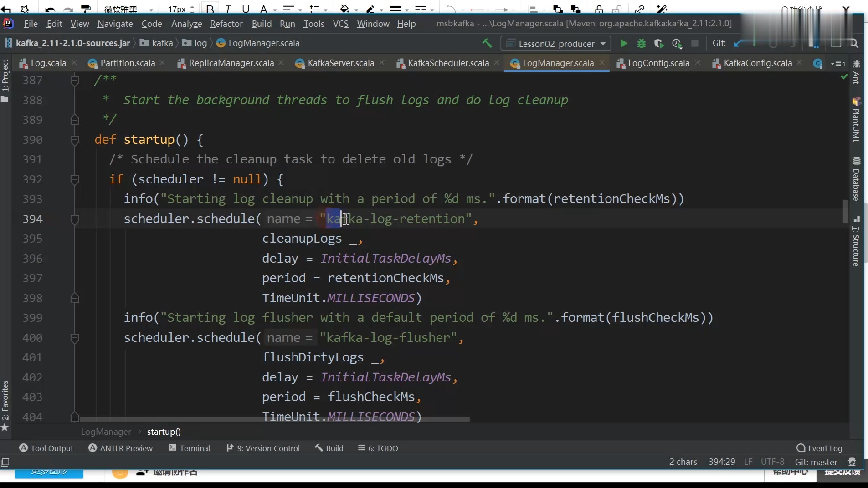The height and width of the screenshot is (488, 868).
Task: Click the Run with Profiler icon
Action: pyautogui.click(x=677, y=43)
